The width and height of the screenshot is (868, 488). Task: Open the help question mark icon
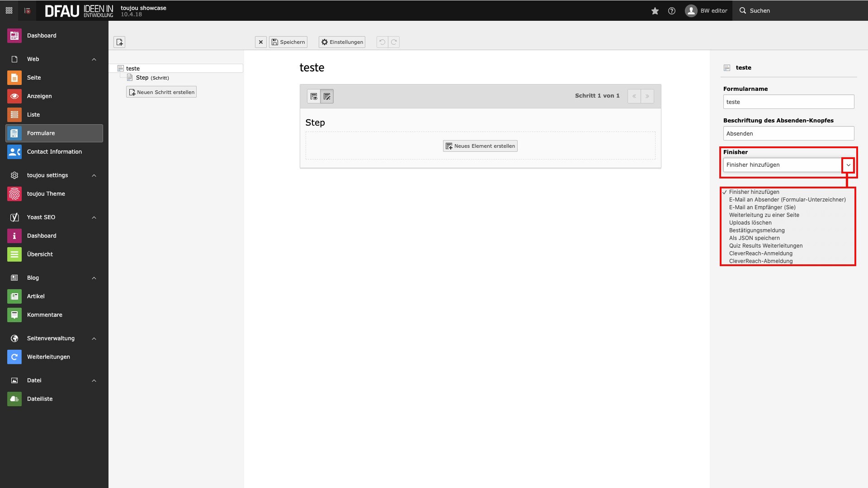point(672,11)
